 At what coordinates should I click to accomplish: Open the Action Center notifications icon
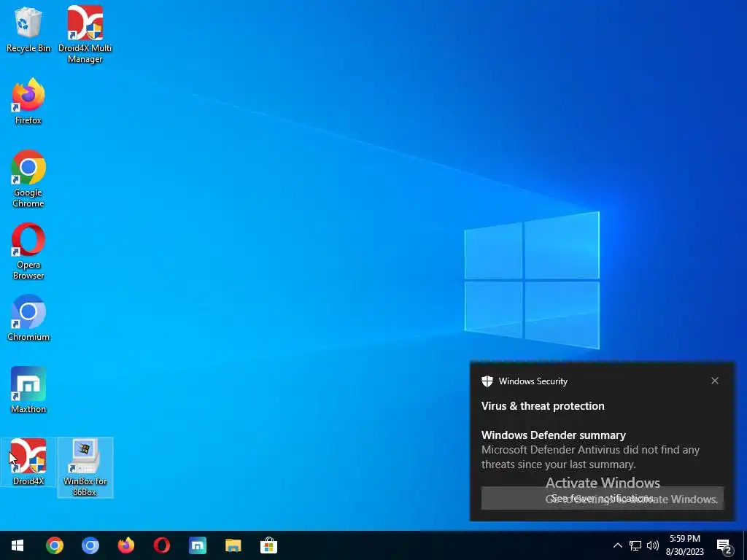(724, 545)
